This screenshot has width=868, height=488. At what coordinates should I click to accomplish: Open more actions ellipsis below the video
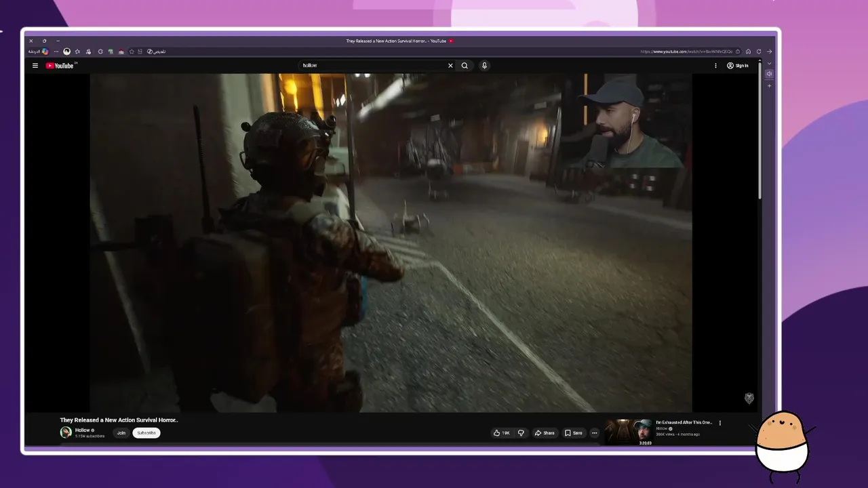pyautogui.click(x=595, y=433)
